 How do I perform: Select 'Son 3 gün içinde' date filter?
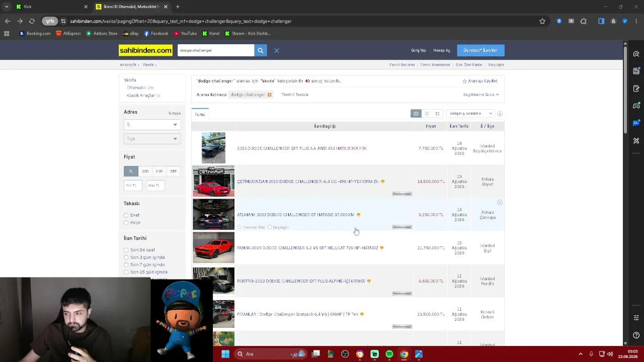click(x=126, y=257)
